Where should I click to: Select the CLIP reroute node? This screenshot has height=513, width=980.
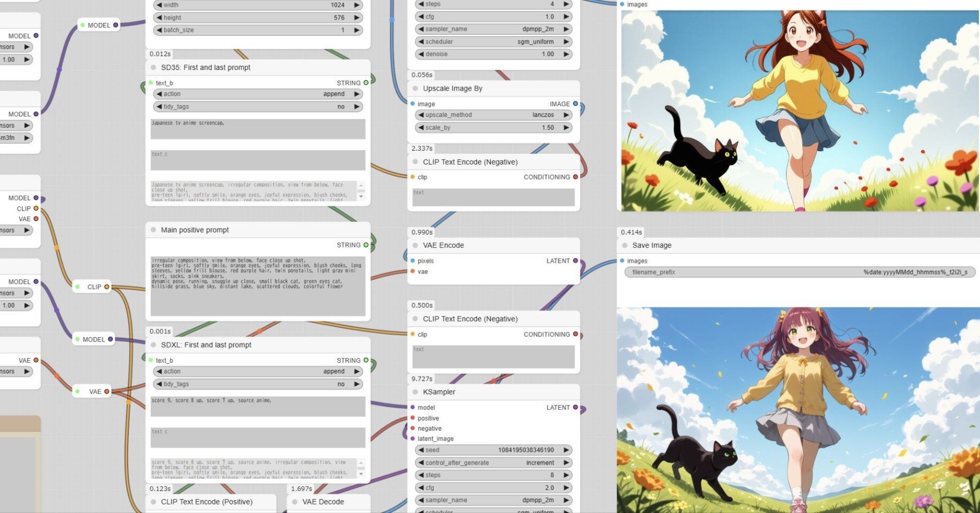pyautogui.click(x=92, y=287)
